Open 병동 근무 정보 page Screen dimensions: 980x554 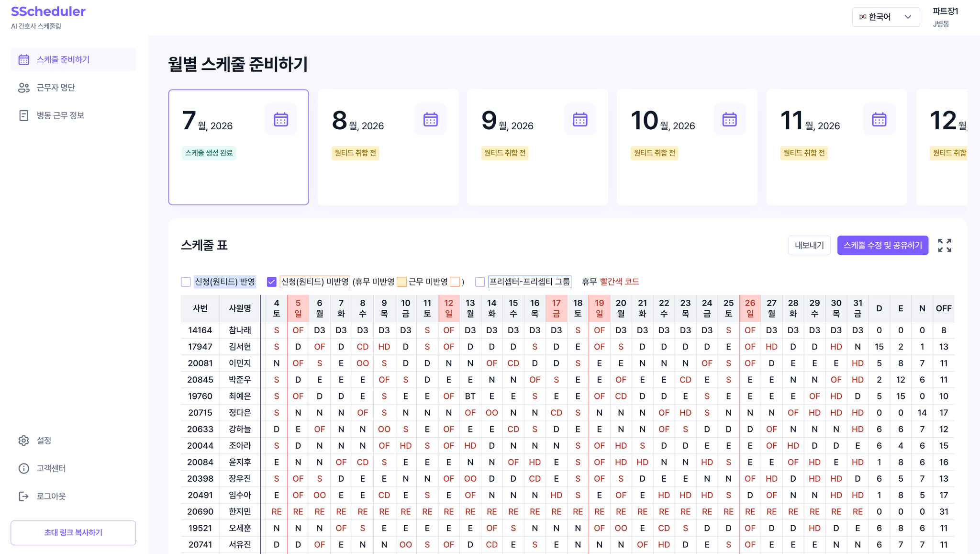(x=73, y=115)
